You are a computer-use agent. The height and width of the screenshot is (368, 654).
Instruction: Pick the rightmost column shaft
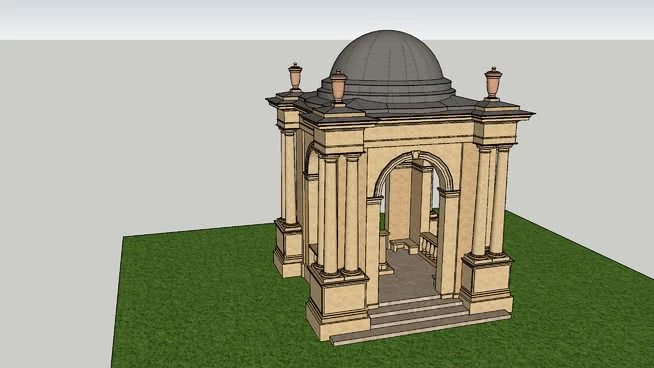click(498, 200)
